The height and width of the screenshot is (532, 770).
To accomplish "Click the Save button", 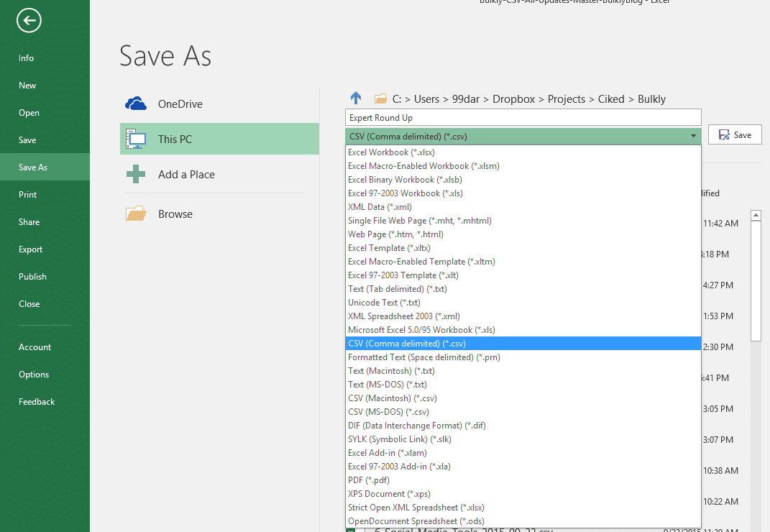I will click(735, 134).
